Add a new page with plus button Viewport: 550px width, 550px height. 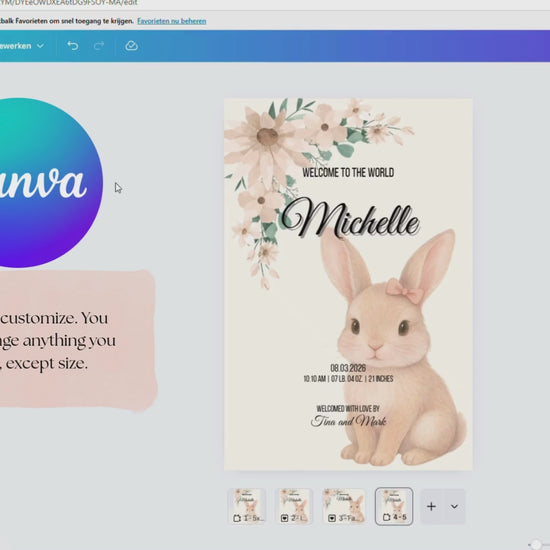click(x=431, y=507)
